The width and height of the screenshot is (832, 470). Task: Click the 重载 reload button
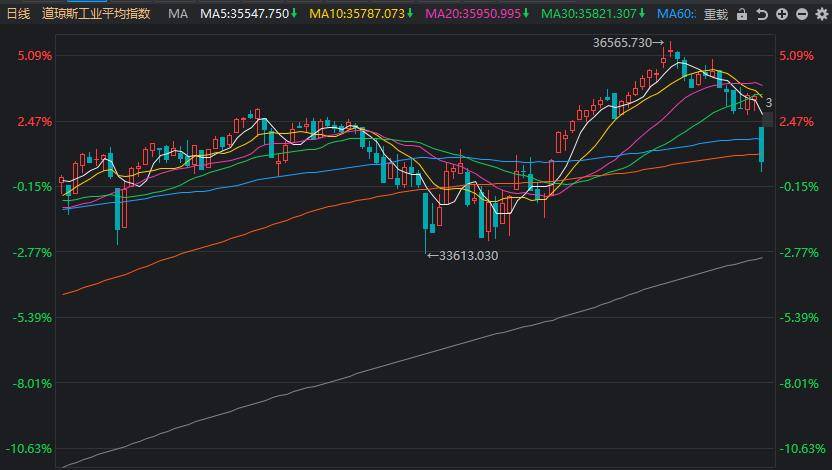coord(716,14)
